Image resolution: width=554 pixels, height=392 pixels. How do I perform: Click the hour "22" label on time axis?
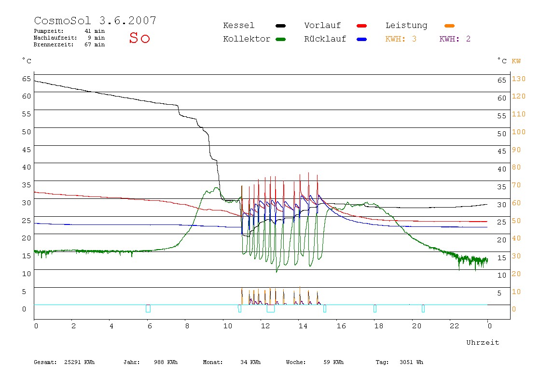click(455, 326)
